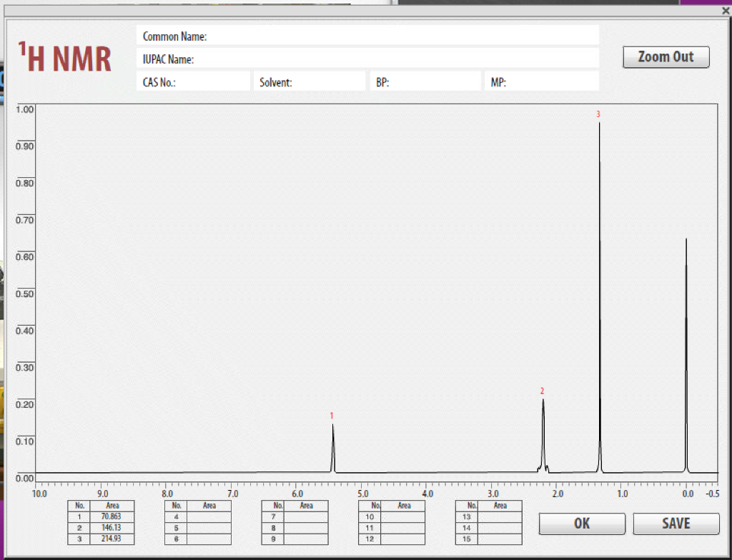Select peak marker 2 on the spectrum

point(543,391)
